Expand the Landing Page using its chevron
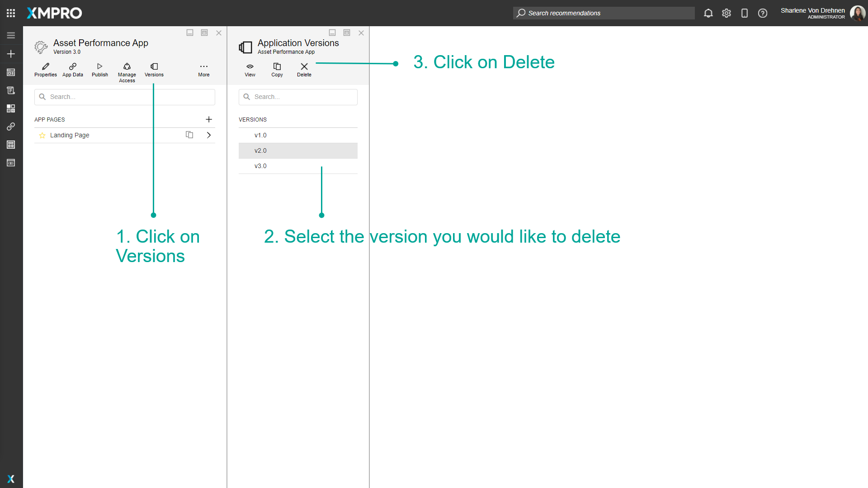 (x=208, y=135)
